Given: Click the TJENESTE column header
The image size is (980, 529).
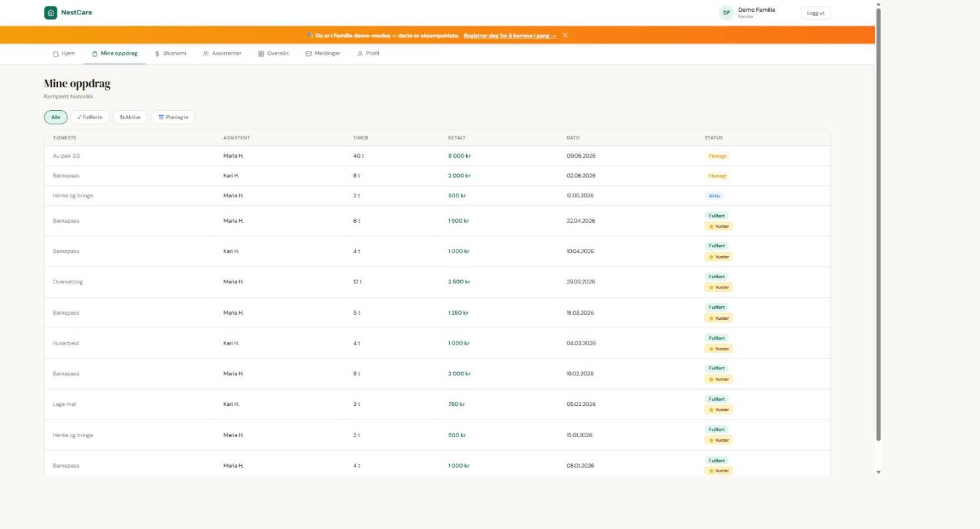Looking at the screenshot, I should tap(65, 138).
